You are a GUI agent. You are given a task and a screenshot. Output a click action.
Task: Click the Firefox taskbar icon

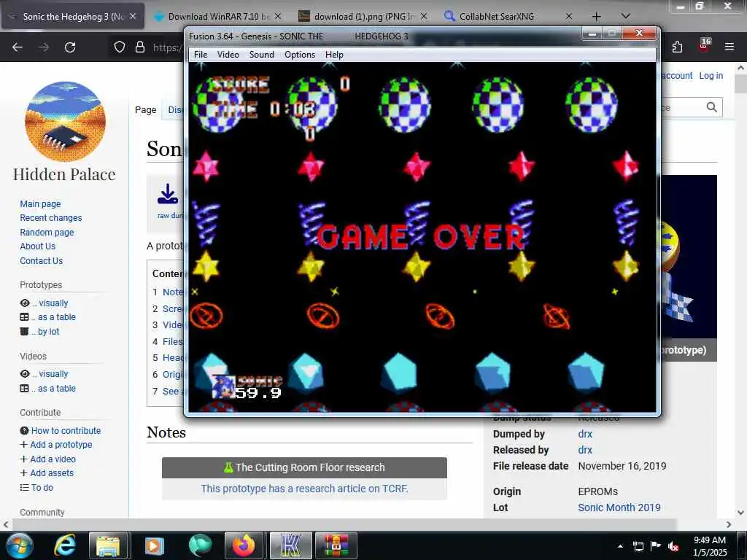click(244, 545)
